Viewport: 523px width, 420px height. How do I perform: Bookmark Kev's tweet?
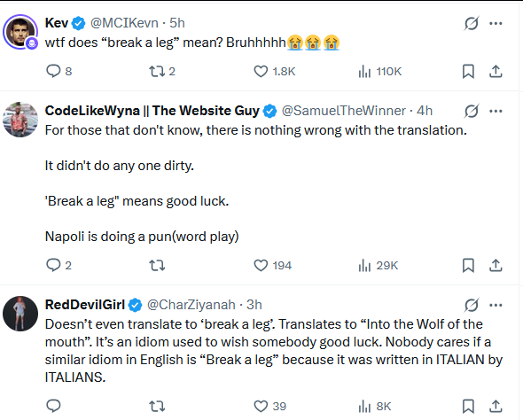click(468, 72)
